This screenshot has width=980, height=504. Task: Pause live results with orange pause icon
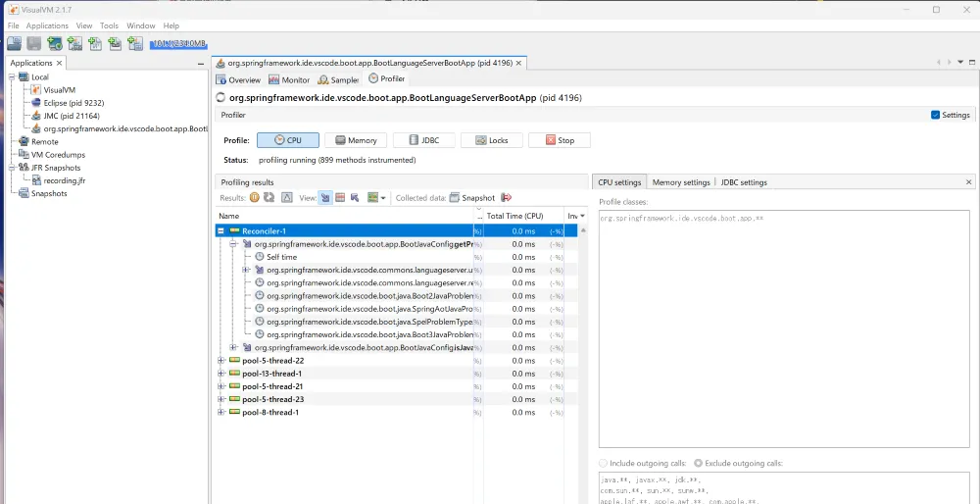[255, 198]
